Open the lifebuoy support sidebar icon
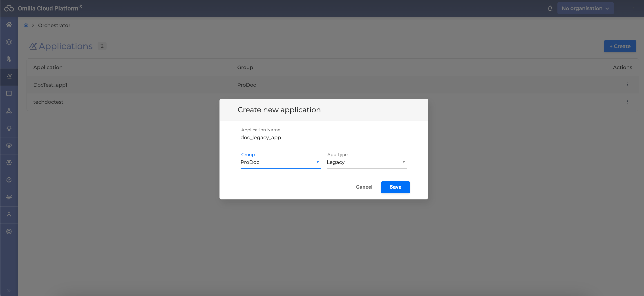 click(9, 232)
